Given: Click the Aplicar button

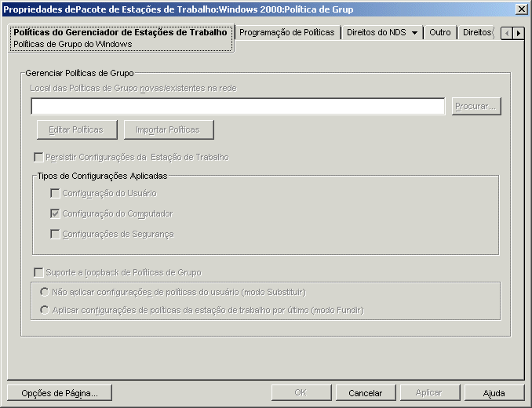Looking at the screenshot, I should (x=430, y=393).
